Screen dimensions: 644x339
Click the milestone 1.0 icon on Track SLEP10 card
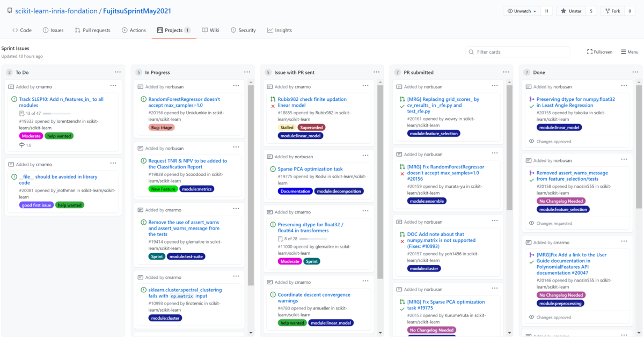click(x=22, y=145)
